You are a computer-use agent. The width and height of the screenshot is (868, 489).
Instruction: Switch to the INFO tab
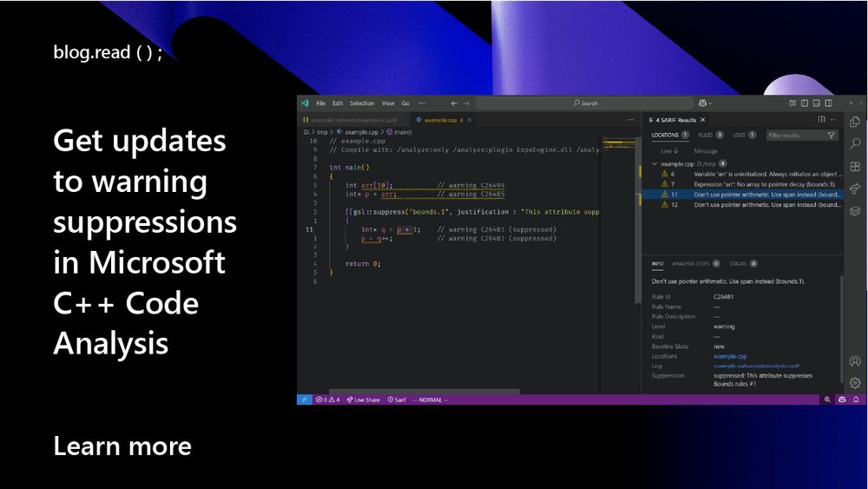pyautogui.click(x=657, y=263)
